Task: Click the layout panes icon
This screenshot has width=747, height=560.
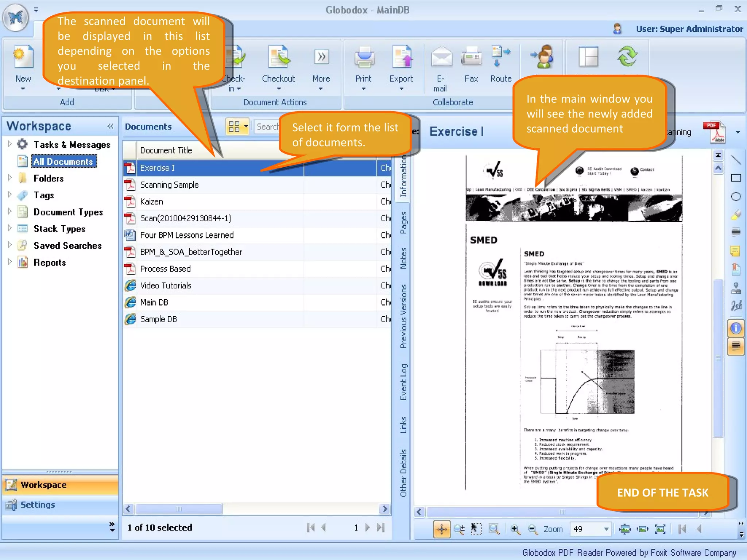Action: (588, 57)
